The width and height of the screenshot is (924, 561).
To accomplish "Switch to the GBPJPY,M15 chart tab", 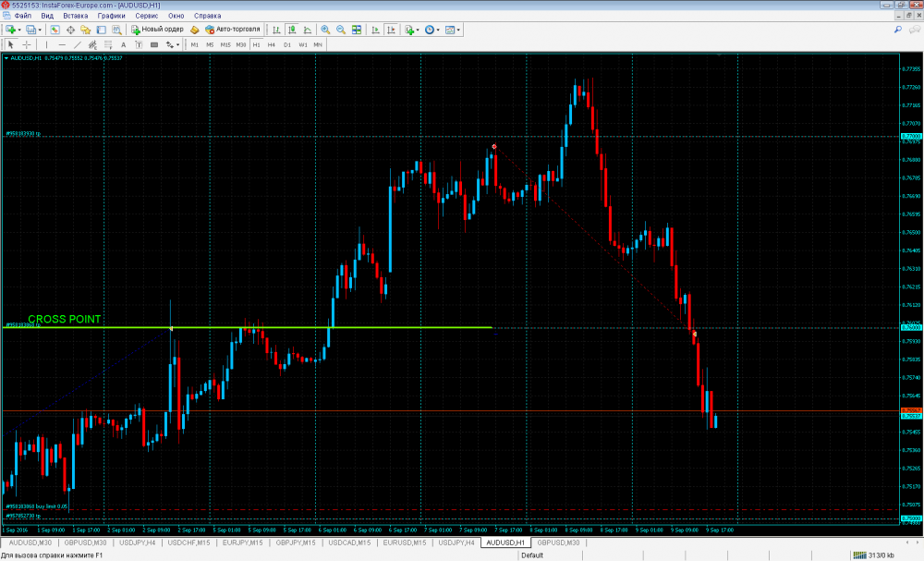I will [x=296, y=543].
